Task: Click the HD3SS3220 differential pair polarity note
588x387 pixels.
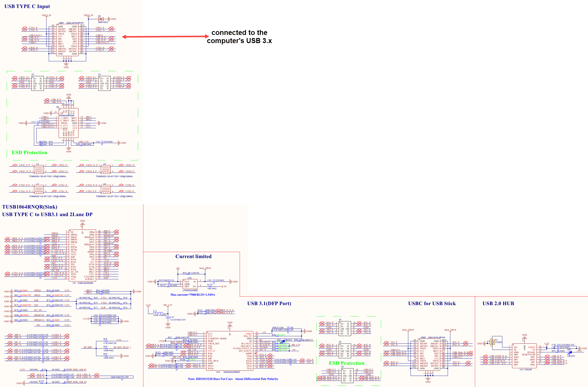Action: (x=233, y=379)
